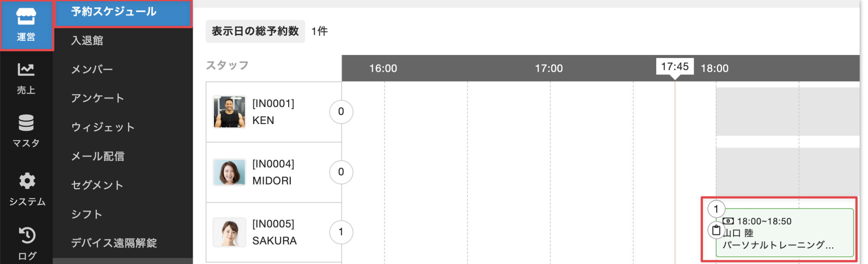Image resolution: width=868 pixels, height=264 pixels.
Task: Click the circled 1 badge on the reservation
Action: pos(716,209)
